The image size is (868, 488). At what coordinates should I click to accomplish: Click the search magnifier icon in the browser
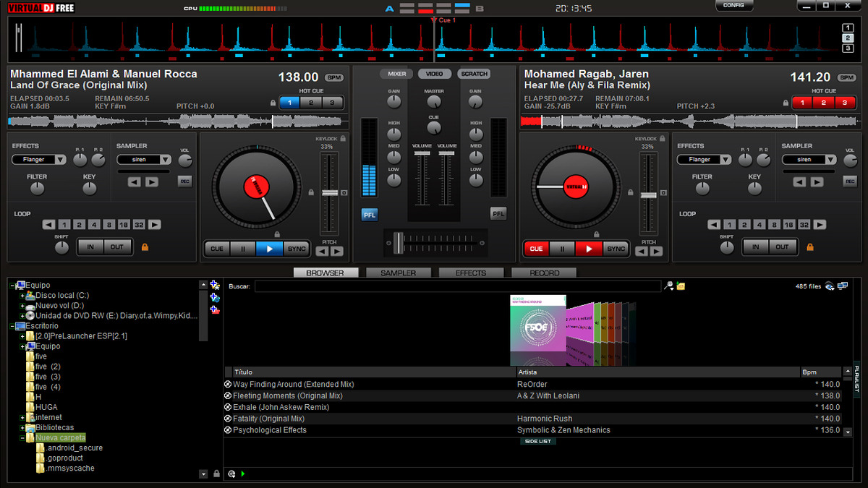pos(668,286)
